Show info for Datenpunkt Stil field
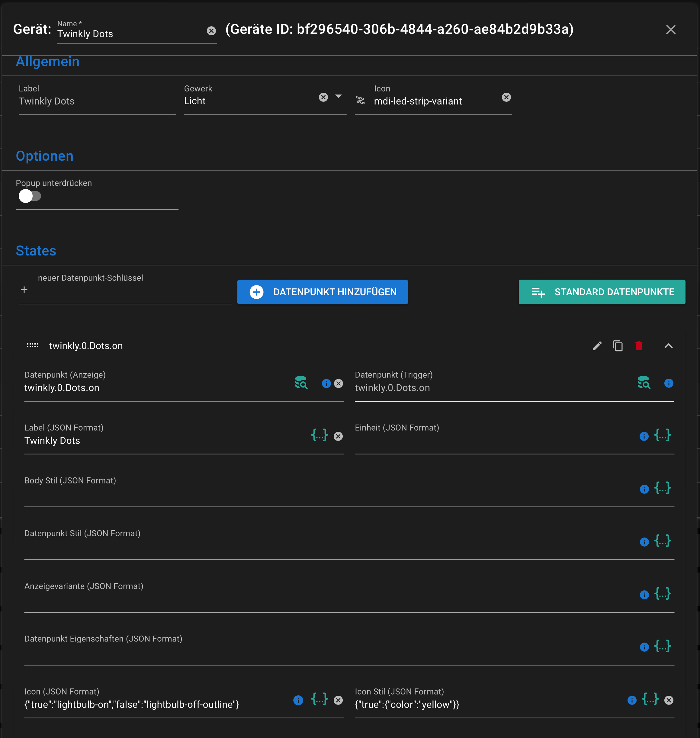Viewport: 700px width, 738px height. tap(644, 542)
